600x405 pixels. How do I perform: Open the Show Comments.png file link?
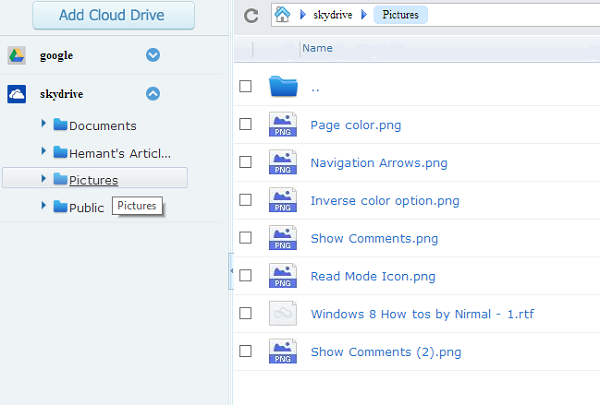[x=374, y=238]
